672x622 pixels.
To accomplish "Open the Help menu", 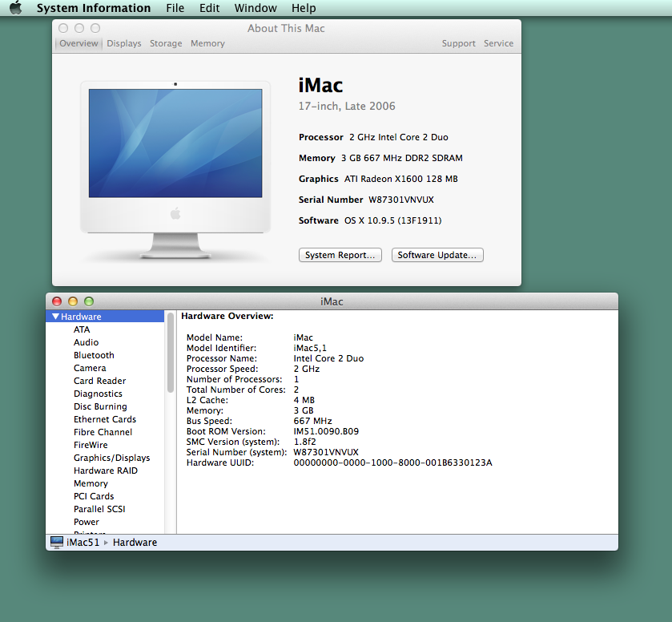I will [304, 8].
